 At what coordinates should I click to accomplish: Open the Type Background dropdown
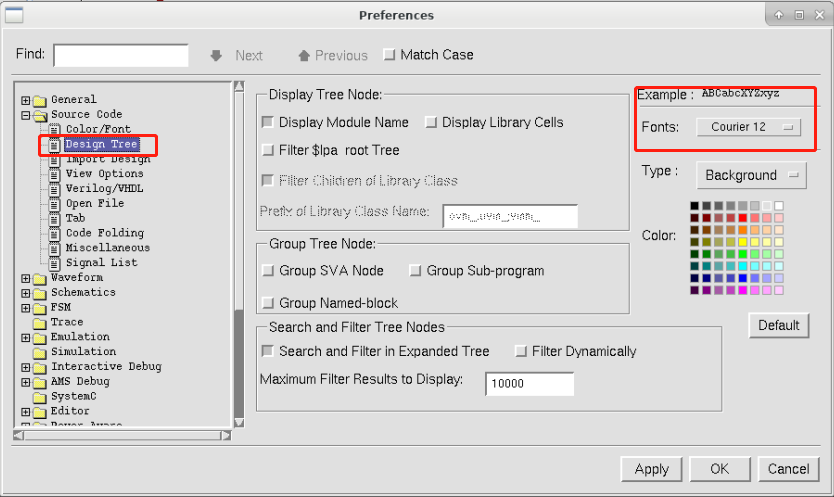tap(751, 175)
